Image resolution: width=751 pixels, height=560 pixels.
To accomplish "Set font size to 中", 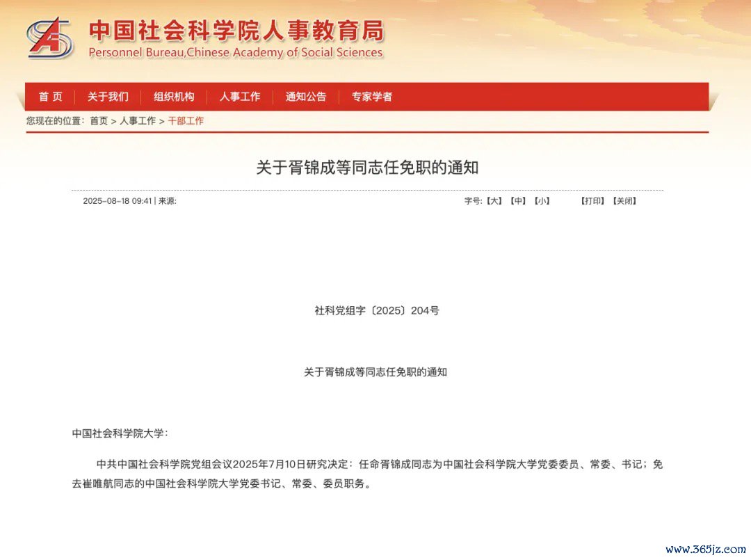I will coord(518,201).
